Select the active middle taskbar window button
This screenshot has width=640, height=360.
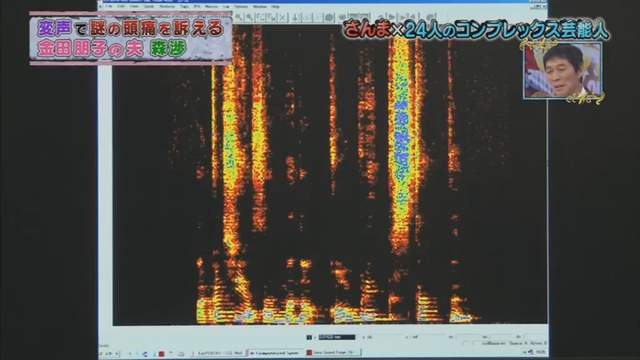pos(275,352)
